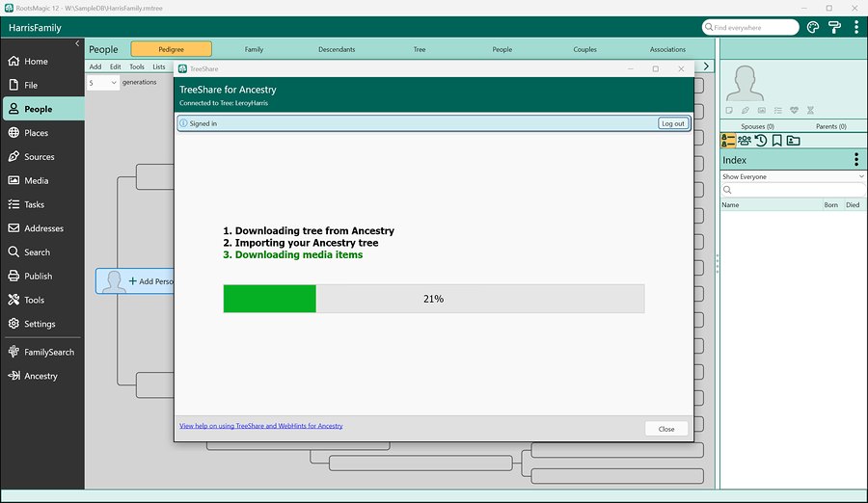Screen dimensions: 868x503
Task: Open the Tools menu in People toolbar
Action: tap(137, 66)
